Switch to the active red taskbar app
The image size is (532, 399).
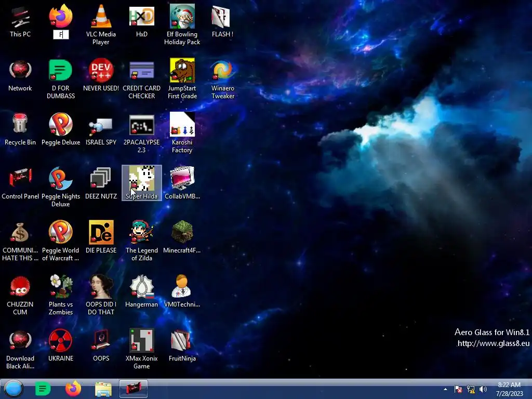point(134,389)
